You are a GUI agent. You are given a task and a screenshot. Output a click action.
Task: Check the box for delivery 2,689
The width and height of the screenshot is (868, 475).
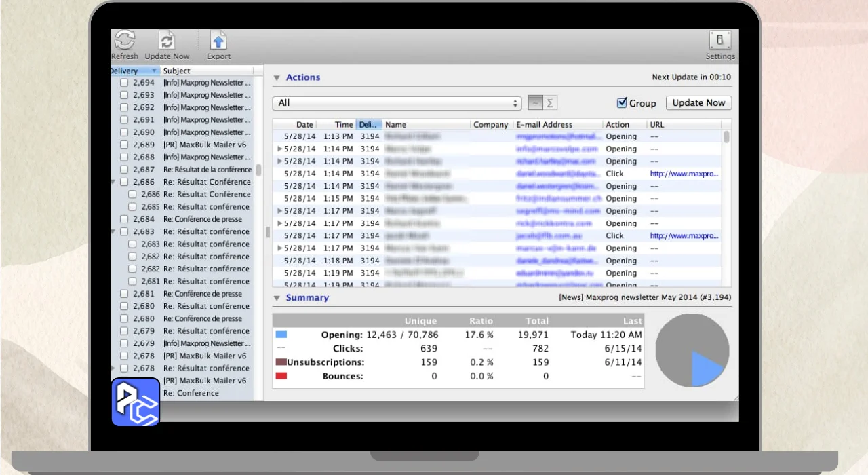124,145
